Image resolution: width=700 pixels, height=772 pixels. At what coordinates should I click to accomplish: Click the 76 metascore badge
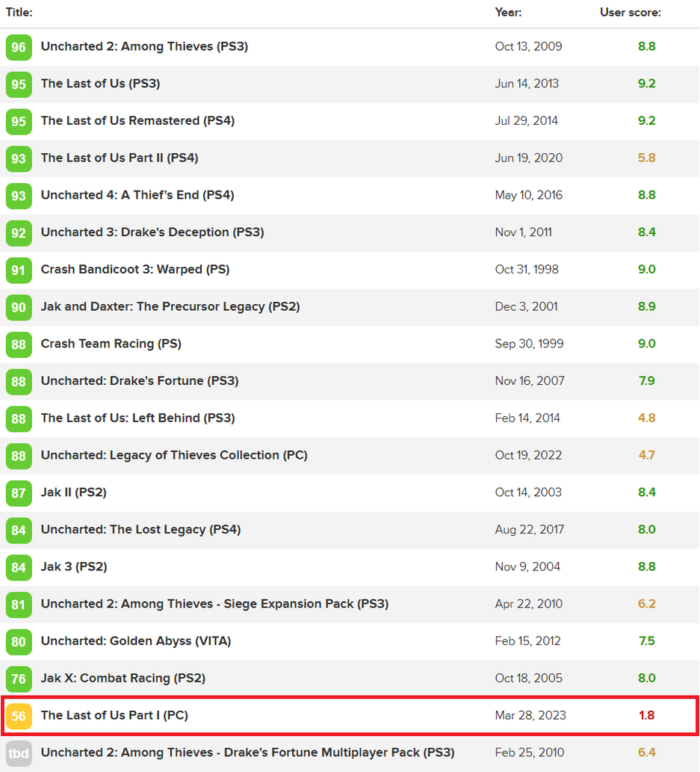click(x=19, y=679)
